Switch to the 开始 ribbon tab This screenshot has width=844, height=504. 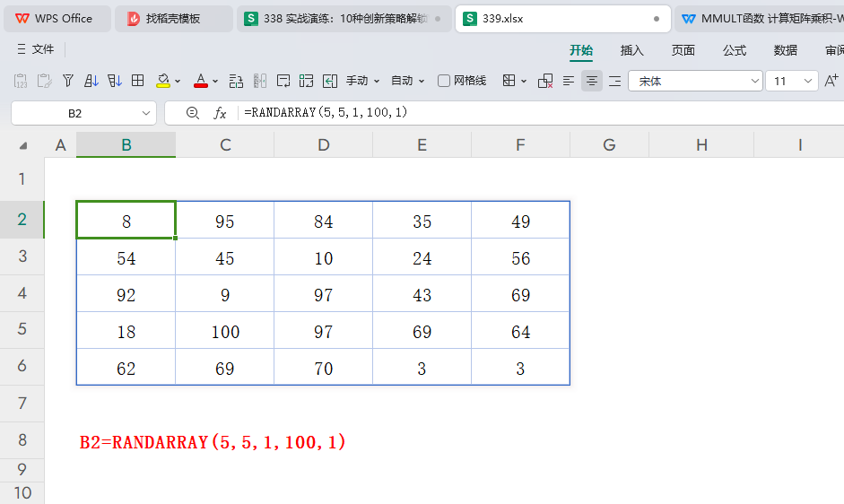pyautogui.click(x=581, y=50)
